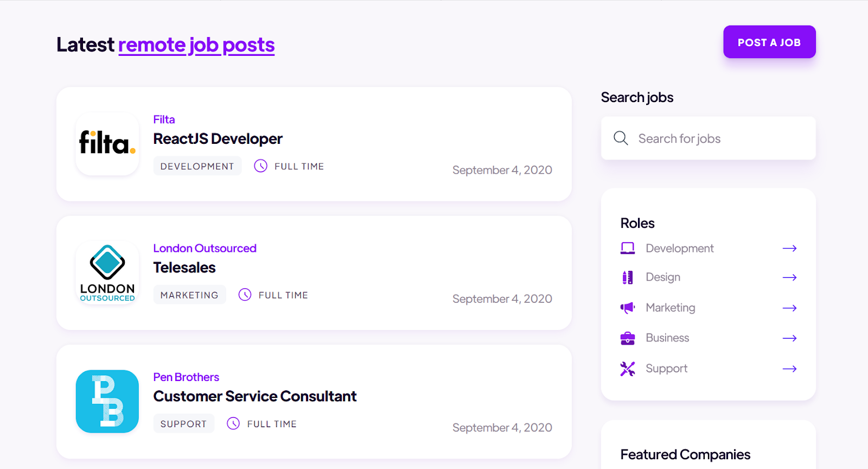Click the Business briefcase icon
The image size is (868, 469).
pos(628,338)
